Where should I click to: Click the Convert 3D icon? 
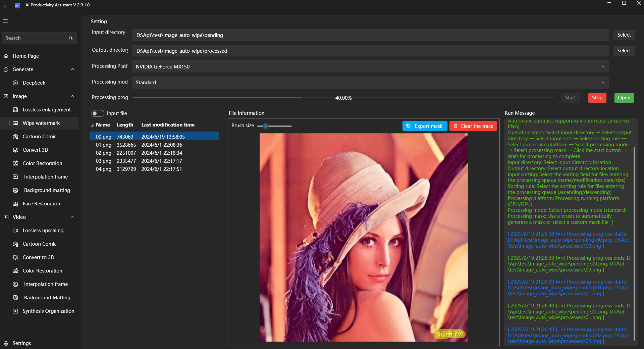tap(15, 150)
